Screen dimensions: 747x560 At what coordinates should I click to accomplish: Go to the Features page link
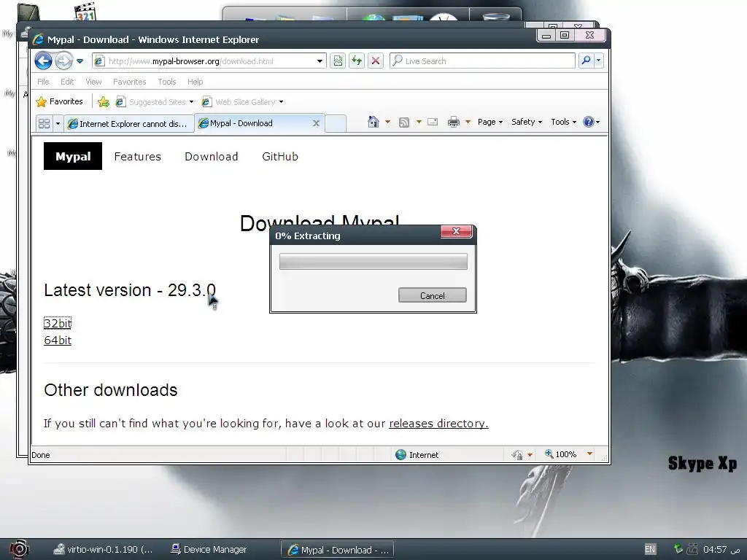coord(138,157)
